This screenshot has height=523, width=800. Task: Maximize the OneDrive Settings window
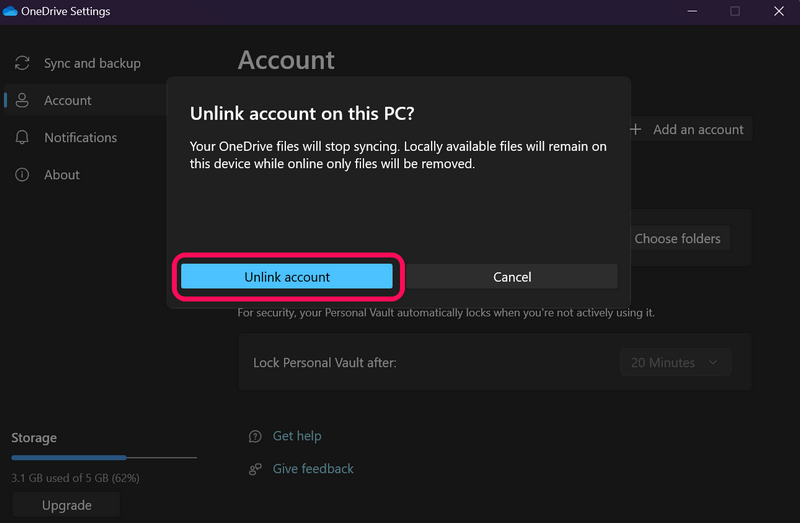coord(735,11)
